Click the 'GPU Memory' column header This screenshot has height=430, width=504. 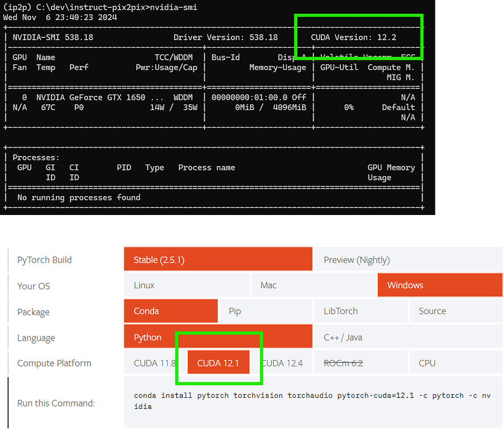pyautogui.click(x=391, y=167)
